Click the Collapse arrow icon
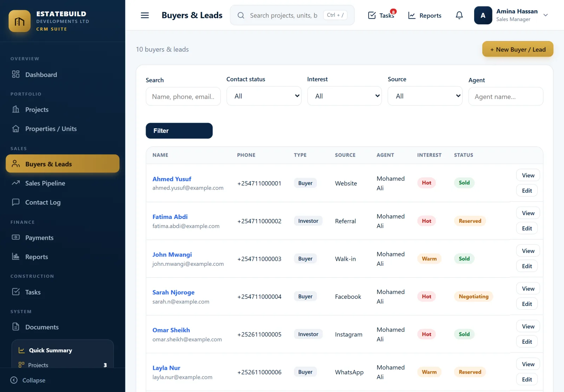 tap(14, 380)
